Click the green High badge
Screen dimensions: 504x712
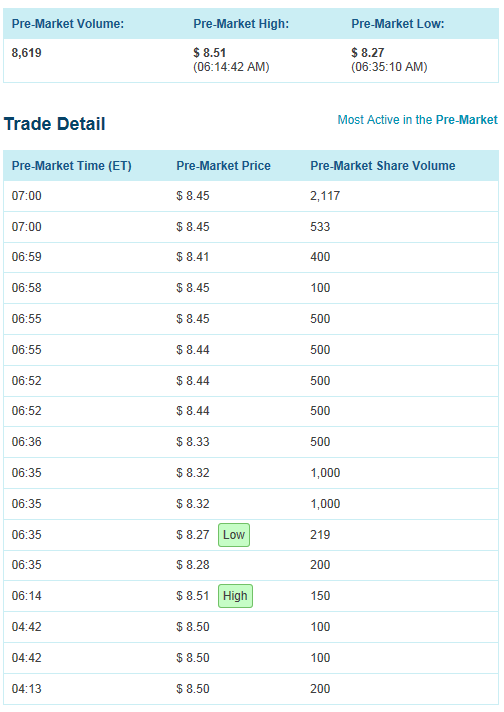pos(235,596)
